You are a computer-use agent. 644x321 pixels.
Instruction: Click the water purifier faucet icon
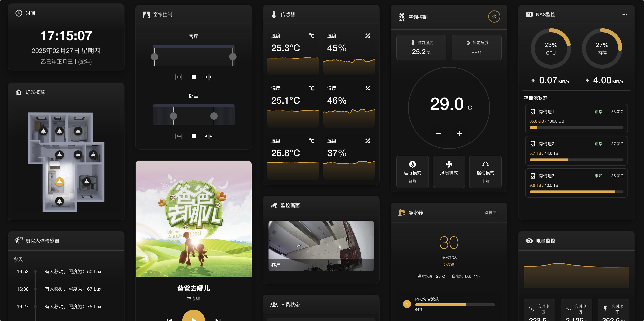coord(402,213)
